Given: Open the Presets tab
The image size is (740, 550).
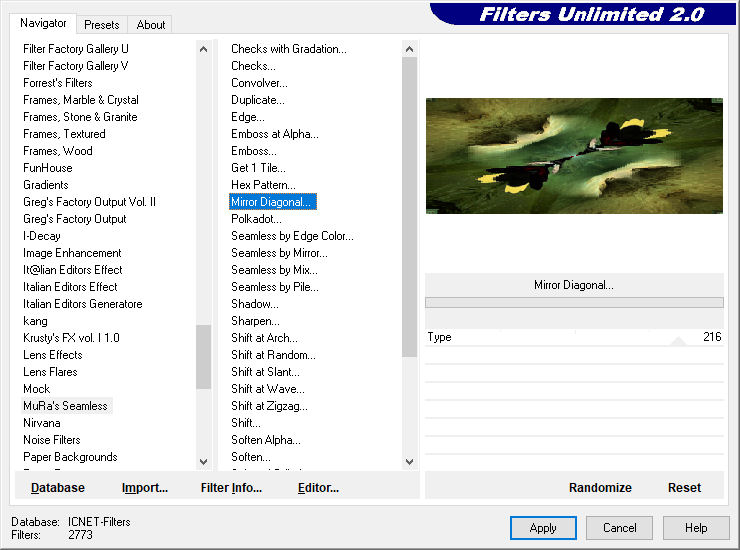Looking at the screenshot, I should (x=101, y=25).
